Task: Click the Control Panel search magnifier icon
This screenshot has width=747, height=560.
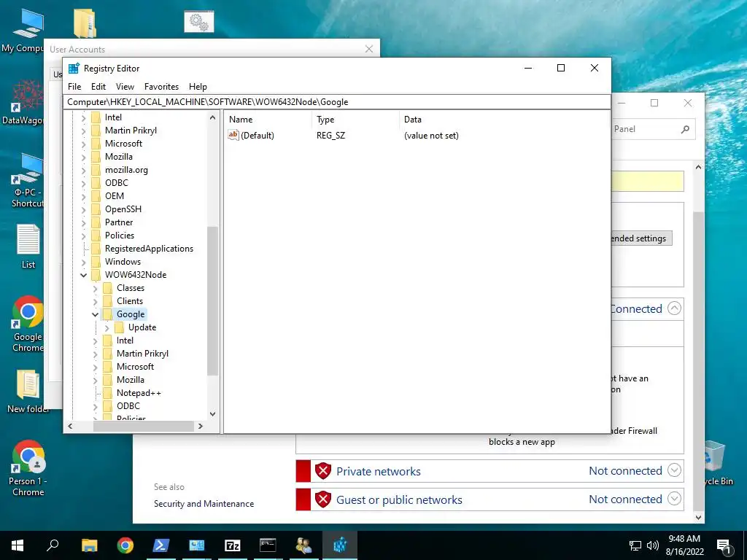Action: coord(685,129)
